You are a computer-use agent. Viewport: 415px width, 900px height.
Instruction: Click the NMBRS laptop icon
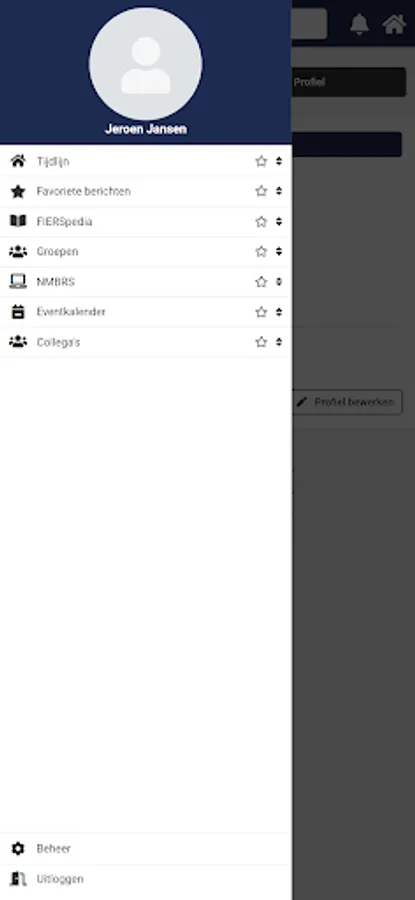coord(18,281)
